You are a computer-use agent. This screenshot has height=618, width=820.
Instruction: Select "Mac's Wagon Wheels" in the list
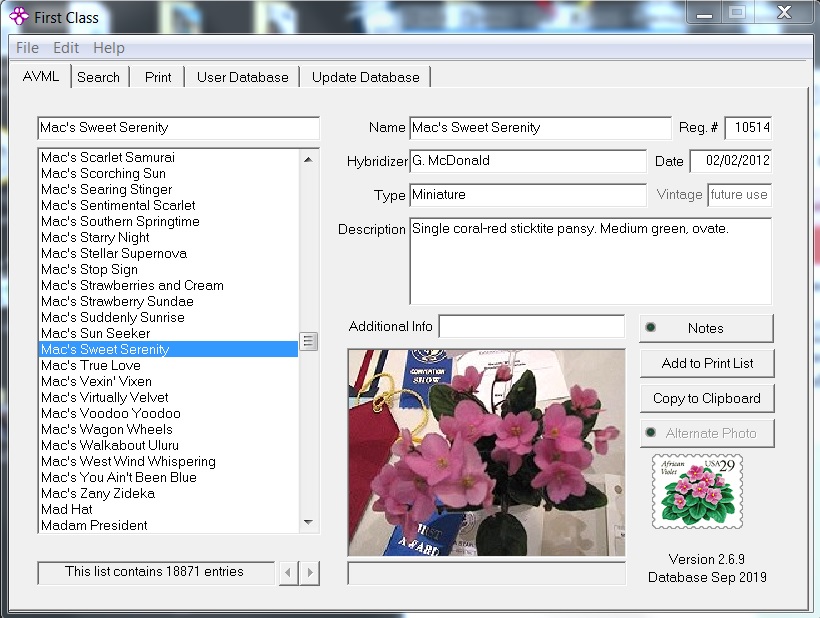click(x=168, y=429)
